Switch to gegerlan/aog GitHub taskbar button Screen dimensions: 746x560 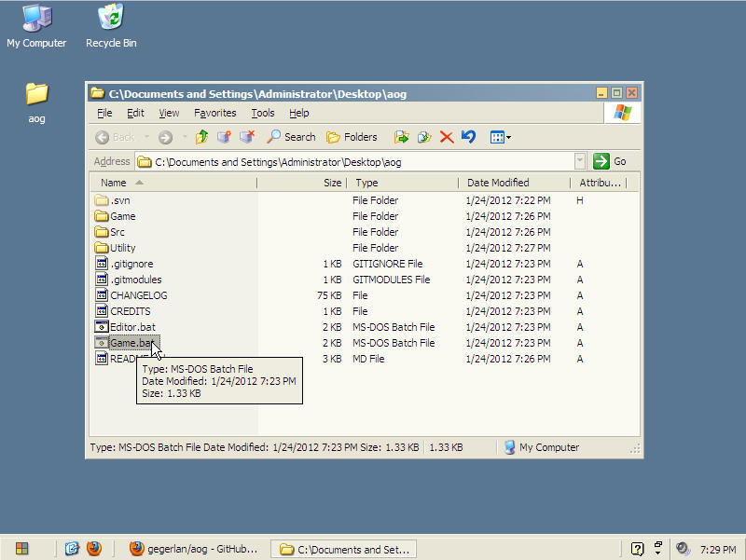pos(195,549)
